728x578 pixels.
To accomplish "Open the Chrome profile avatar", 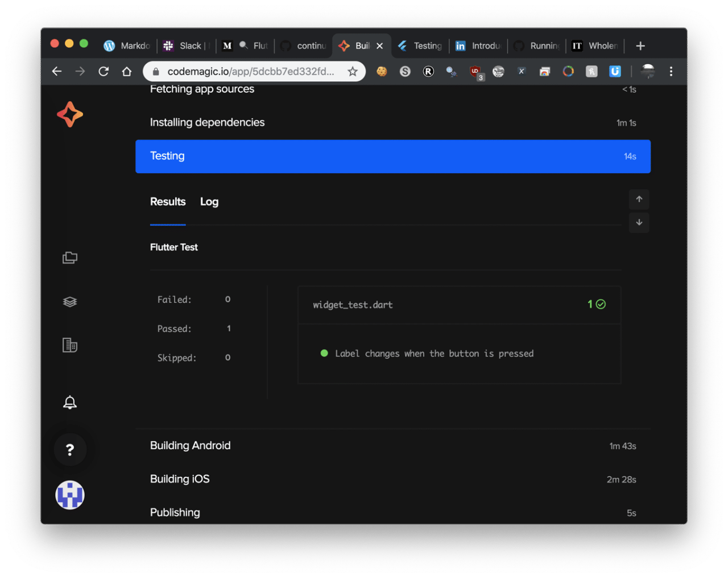I will pos(648,71).
